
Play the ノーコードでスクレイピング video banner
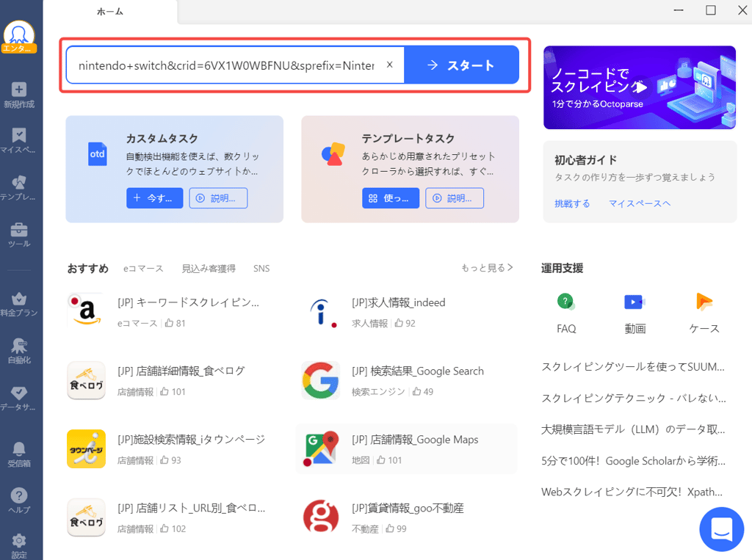tap(640, 87)
